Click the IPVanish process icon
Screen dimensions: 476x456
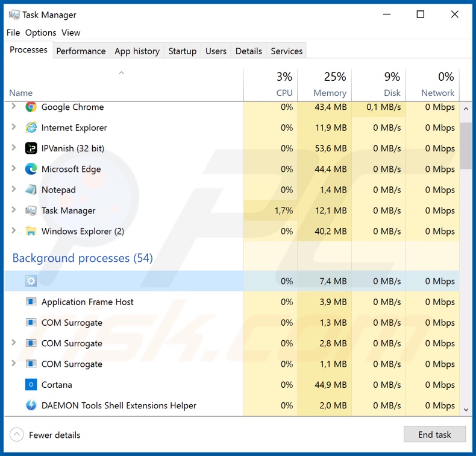pyautogui.click(x=31, y=148)
